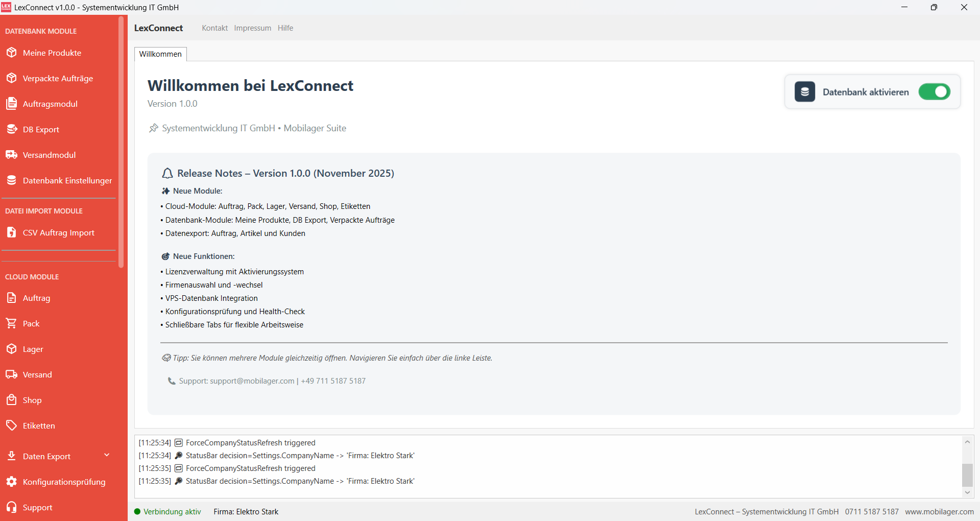The height and width of the screenshot is (521, 980).
Task: Open Auftragsmodul via its document icon
Action: point(12,104)
